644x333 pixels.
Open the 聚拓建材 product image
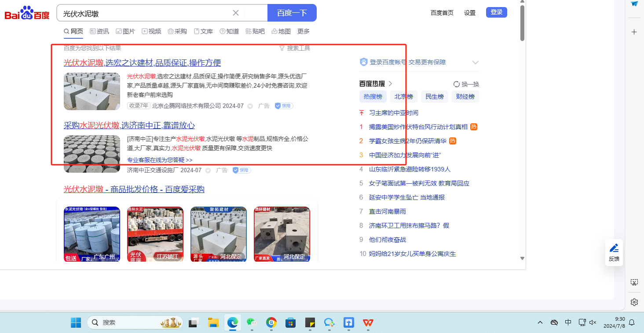point(219,234)
